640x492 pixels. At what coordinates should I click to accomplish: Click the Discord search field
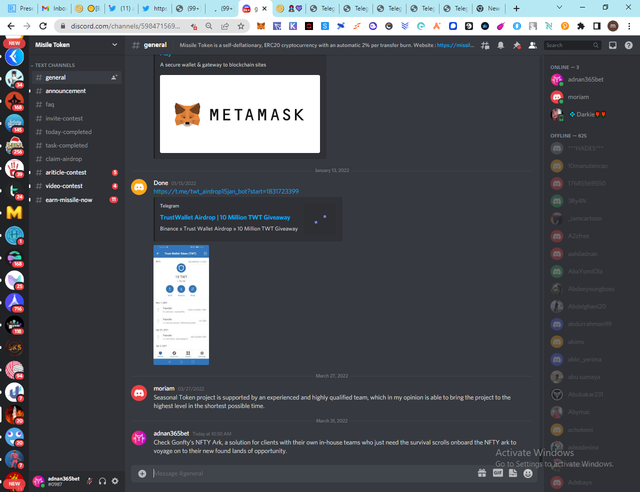[x=572, y=45]
